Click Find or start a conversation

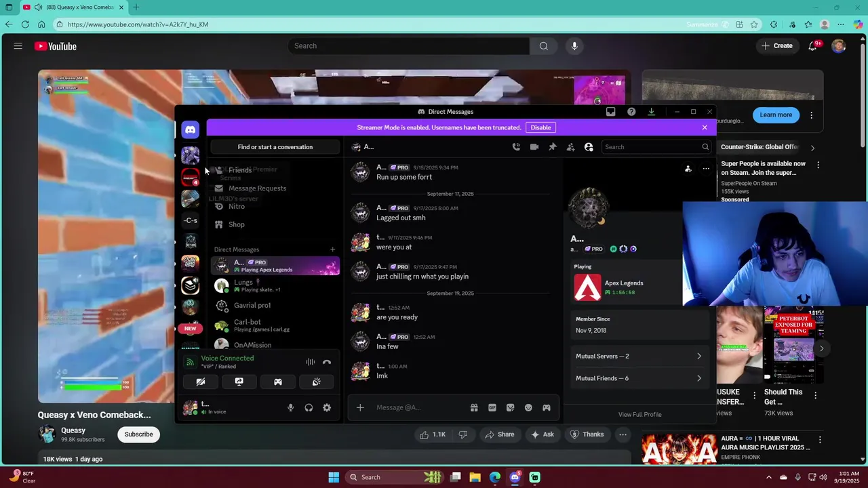click(275, 147)
